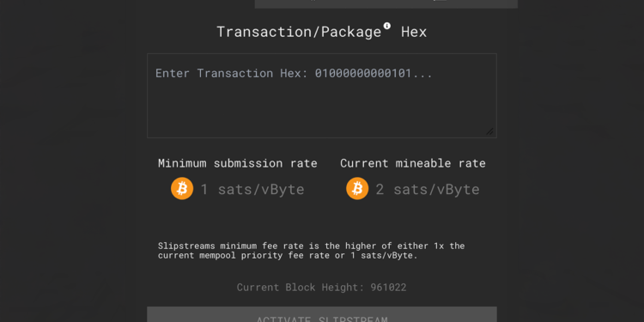Select the Minimum submission rate label
Screen dimensions: 644x322
click(237, 163)
